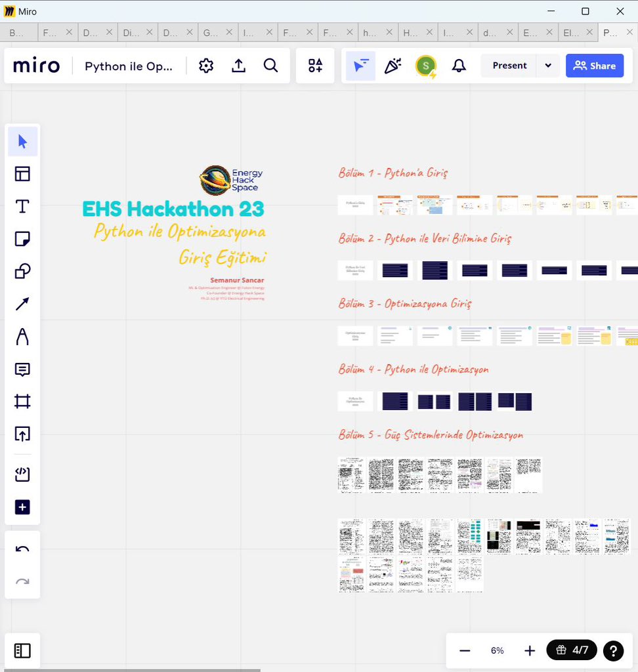
Task: Select the Energy Hack Space logo image
Action: coord(231,180)
